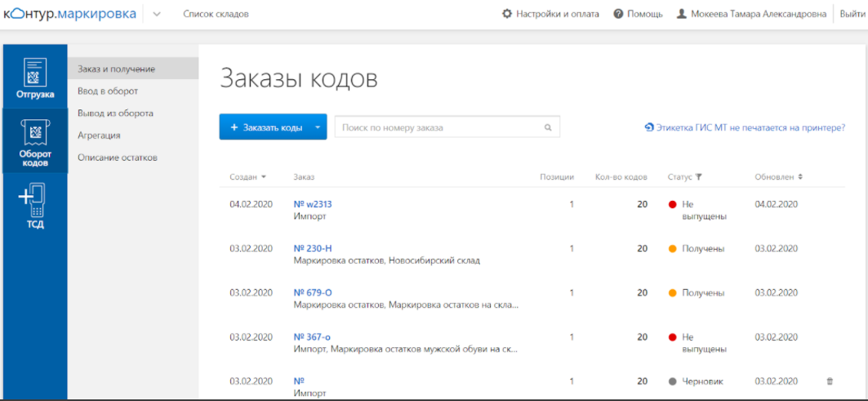The image size is (868, 401).
Task: Click the plus icon on Заказать коды
Action: (x=234, y=127)
